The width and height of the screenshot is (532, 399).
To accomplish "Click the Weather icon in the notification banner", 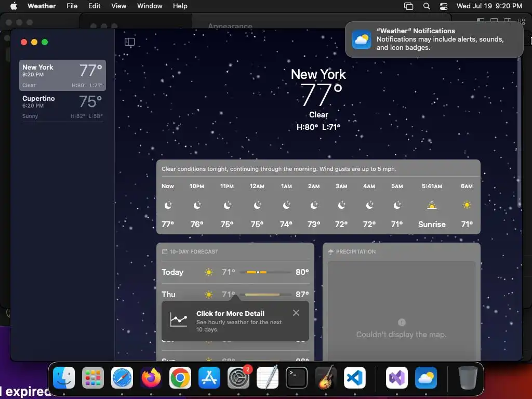I will tap(362, 39).
